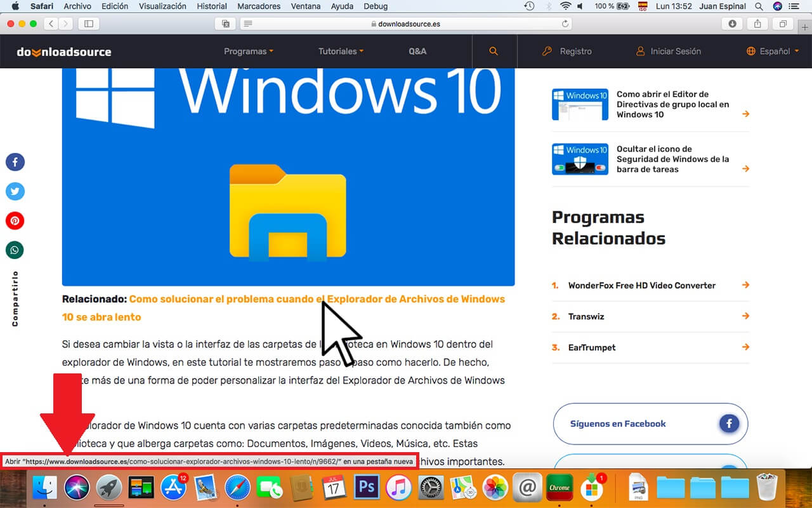Open the Archivo menu
The image size is (812, 508).
pos(77,6)
